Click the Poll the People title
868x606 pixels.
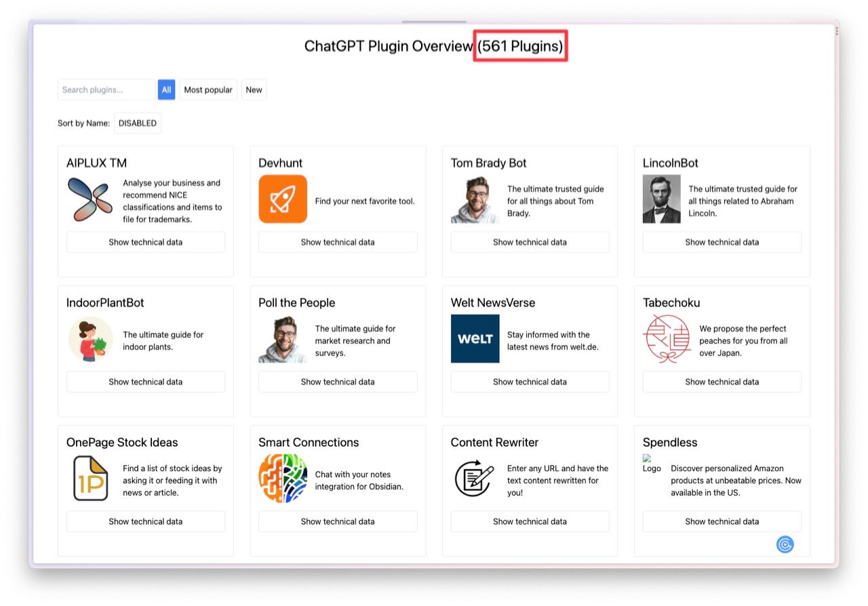[297, 302]
